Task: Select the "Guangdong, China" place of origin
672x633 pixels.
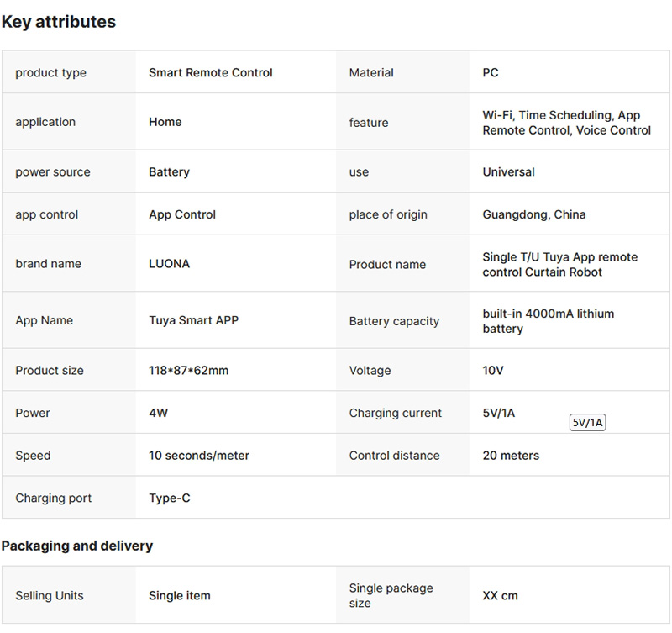Action: [x=534, y=214]
